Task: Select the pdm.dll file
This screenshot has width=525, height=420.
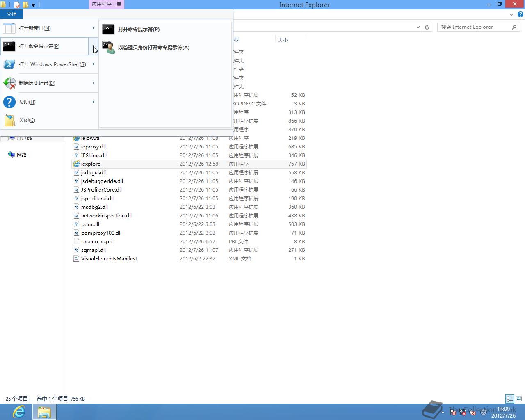Action: point(90,224)
